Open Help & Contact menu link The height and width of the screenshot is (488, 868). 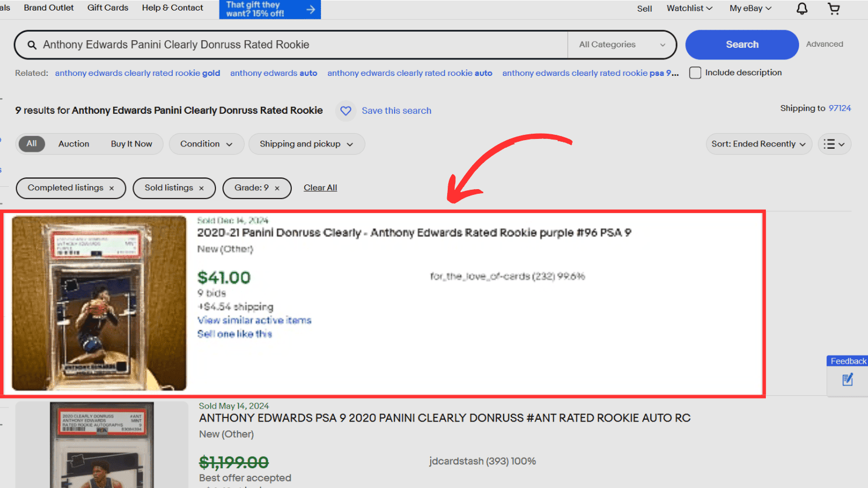click(x=172, y=8)
